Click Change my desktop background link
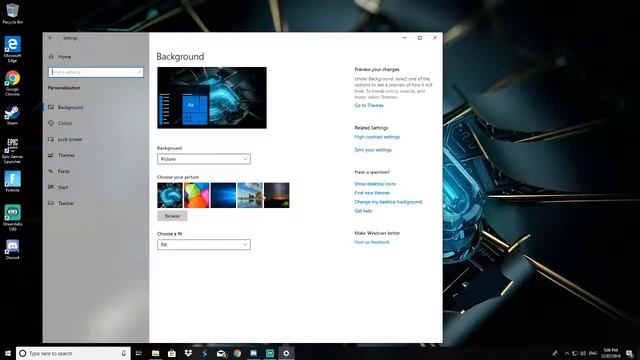The image size is (640, 360). coord(388,202)
